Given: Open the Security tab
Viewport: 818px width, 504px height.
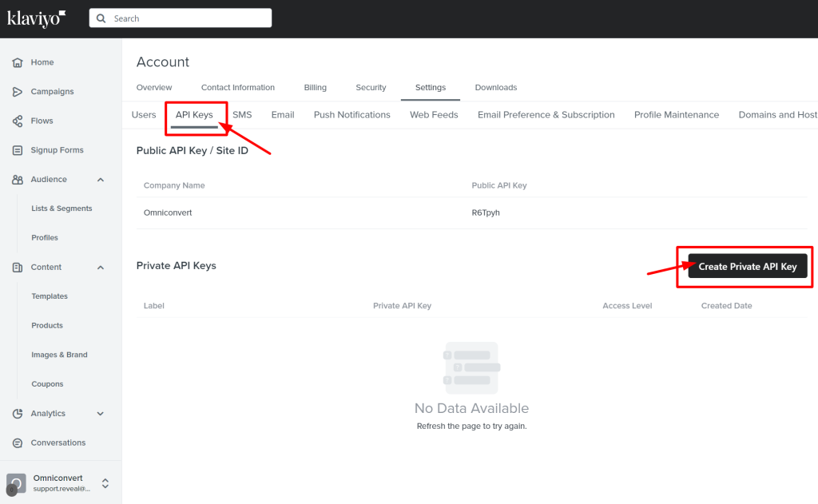Looking at the screenshot, I should [371, 88].
